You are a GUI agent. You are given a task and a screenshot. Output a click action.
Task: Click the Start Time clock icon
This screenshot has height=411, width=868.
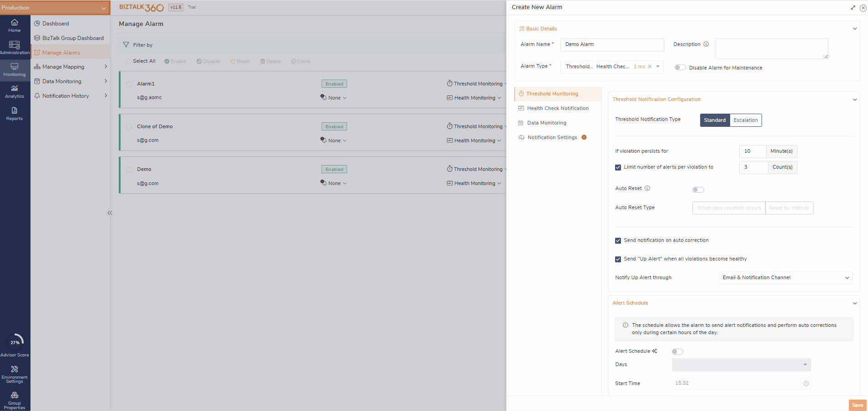[x=806, y=384]
